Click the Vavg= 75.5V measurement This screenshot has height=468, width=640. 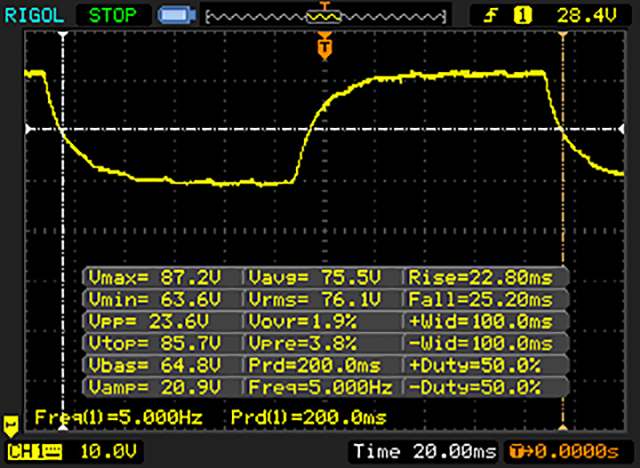click(315, 277)
